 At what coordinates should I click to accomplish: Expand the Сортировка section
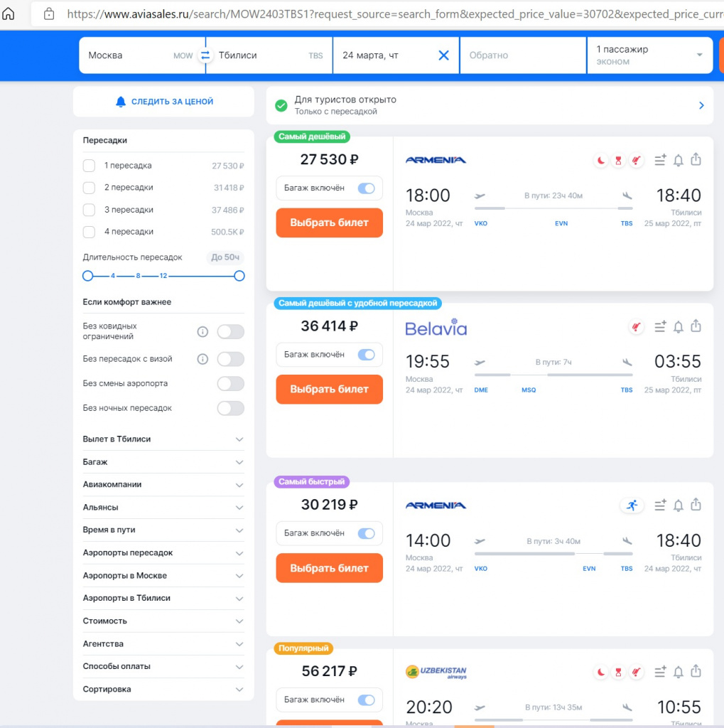(x=163, y=689)
